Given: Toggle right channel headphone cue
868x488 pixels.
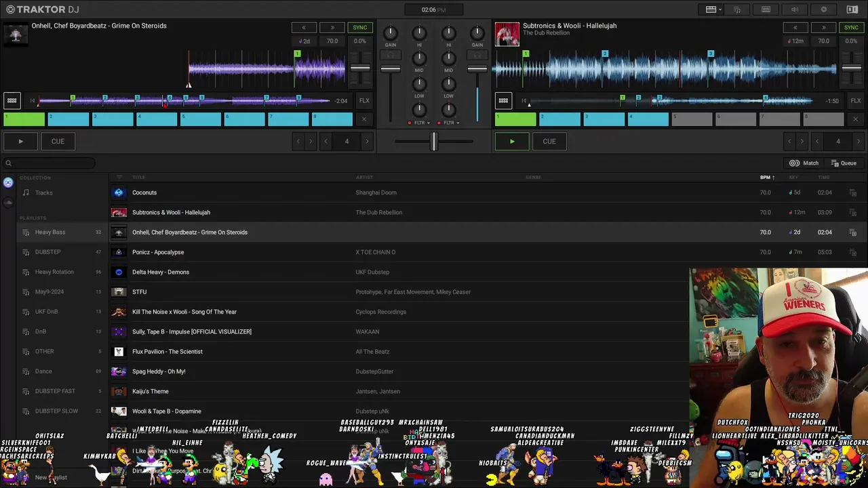Looking at the screenshot, I should pos(477,55).
